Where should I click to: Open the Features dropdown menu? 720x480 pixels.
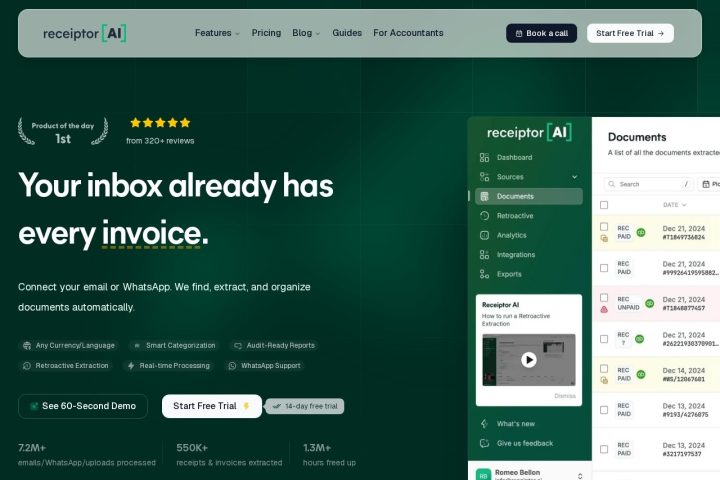click(217, 33)
